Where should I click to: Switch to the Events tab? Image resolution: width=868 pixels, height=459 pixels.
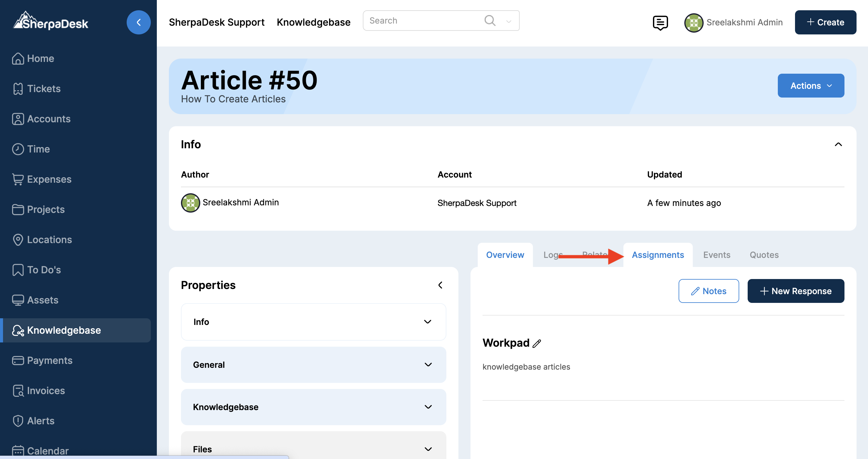[x=716, y=255]
